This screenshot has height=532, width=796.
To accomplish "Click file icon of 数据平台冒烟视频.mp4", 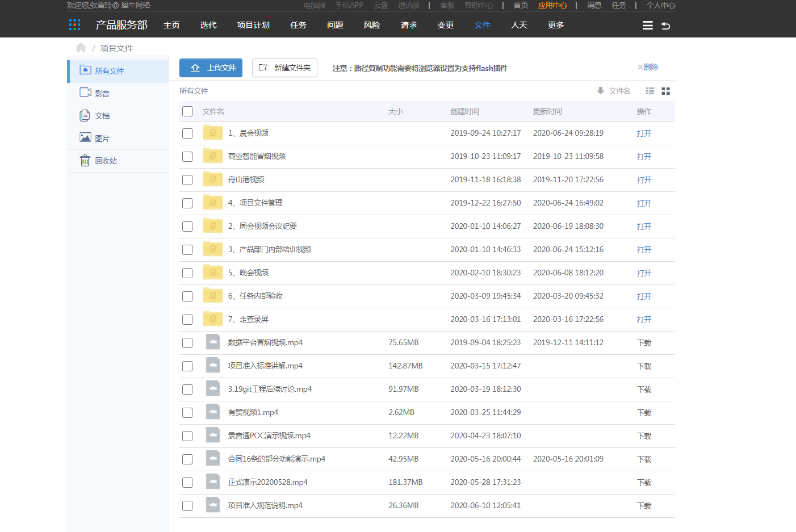I will pos(213,342).
